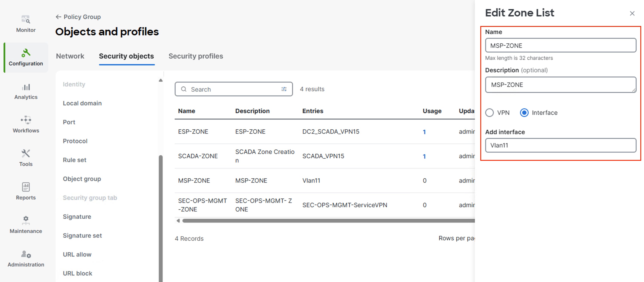This screenshot has width=644, height=282.
Task: Switch to the Security objects tab
Action: point(126,56)
